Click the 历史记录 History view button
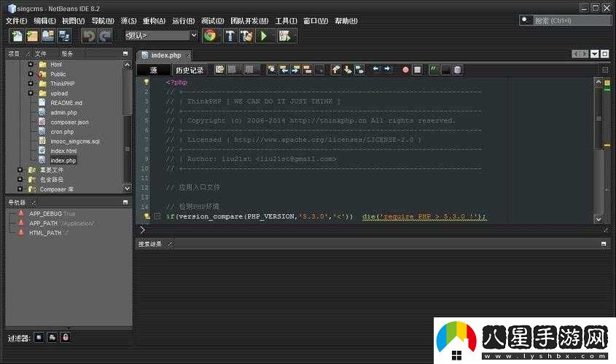 pos(190,70)
